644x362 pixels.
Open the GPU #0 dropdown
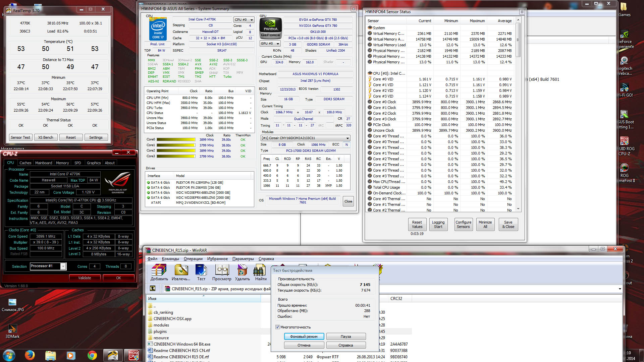[270, 44]
